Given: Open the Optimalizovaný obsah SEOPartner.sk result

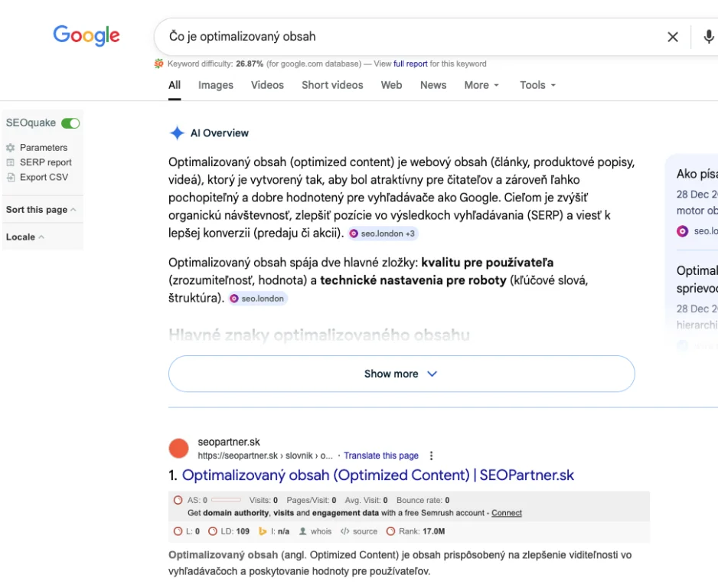Looking at the screenshot, I should point(378,475).
